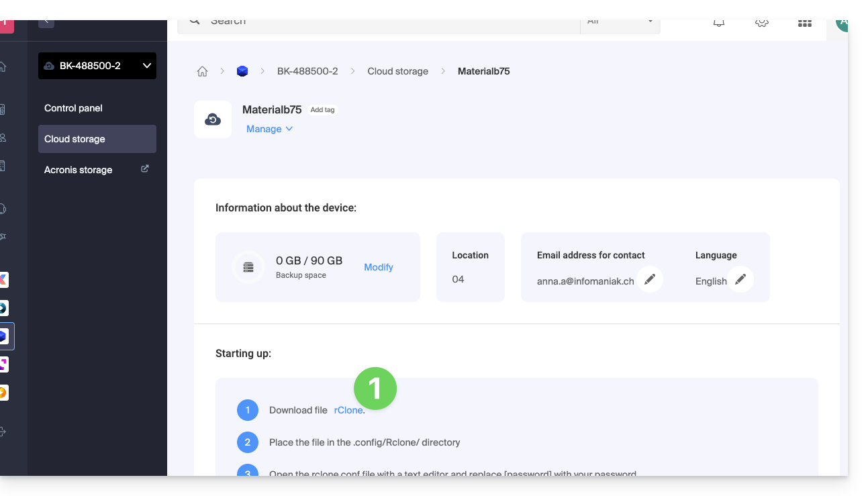Screen dimensions: 868x496
Task: Select the Swiss Backup cube sidebar icon
Action: pos(4,336)
